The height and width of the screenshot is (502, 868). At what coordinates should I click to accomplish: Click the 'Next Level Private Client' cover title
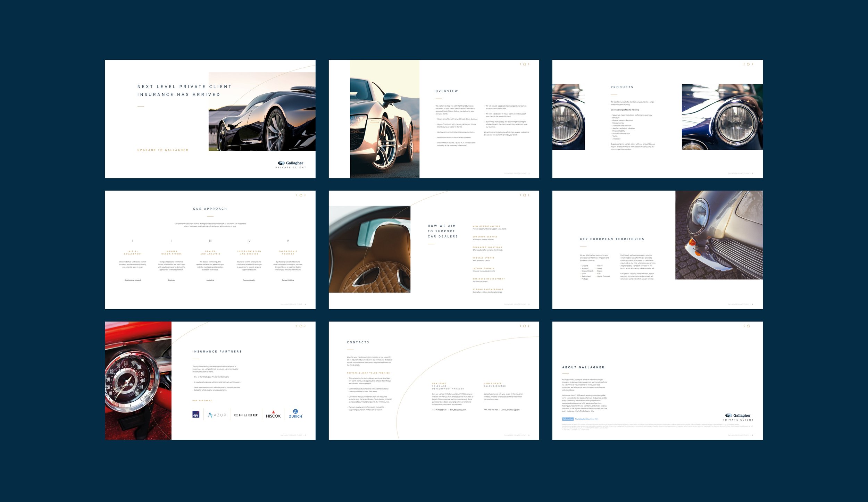pos(184,91)
